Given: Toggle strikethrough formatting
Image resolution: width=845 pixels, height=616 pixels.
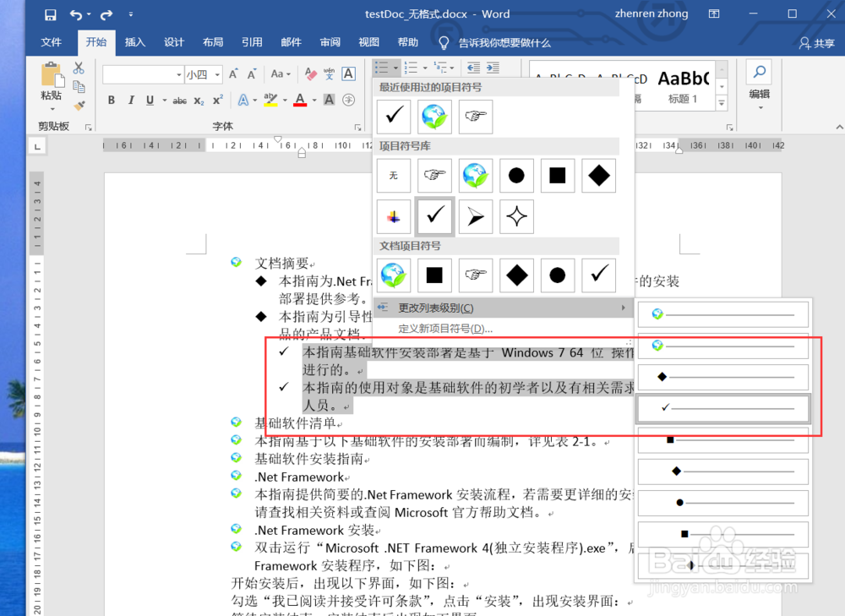Looking at the screenshot, I should 179,101.
